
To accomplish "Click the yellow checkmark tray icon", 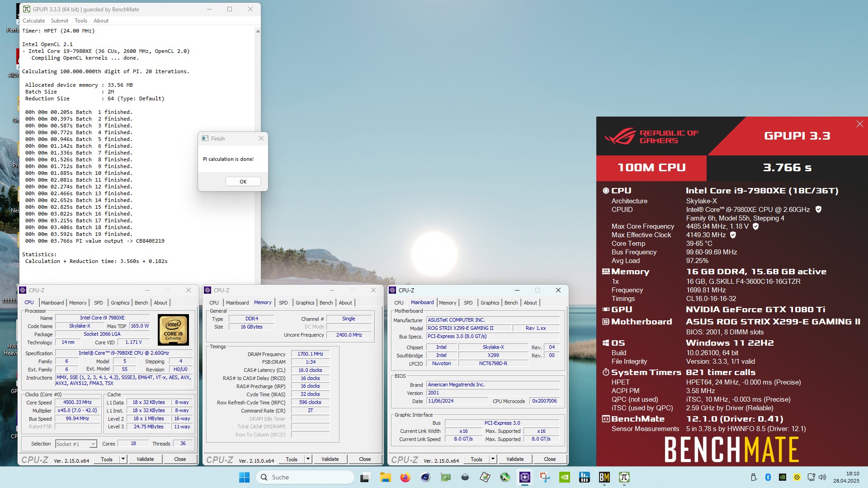I will (797, 477).
